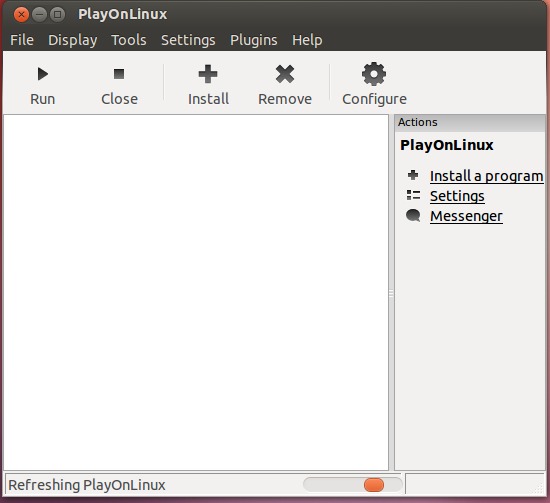
Task: Click the PlayOnLinux heading in Actions panel
Action: pos(447,145)
